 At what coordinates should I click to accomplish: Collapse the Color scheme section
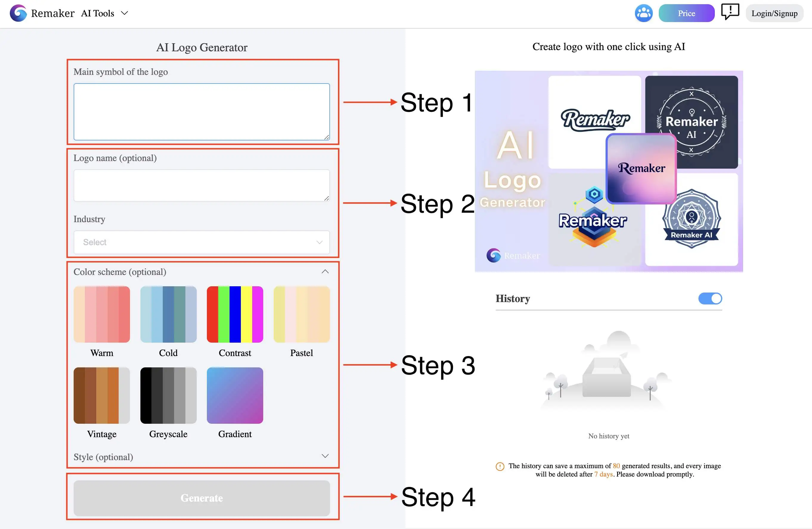pyautogui.click(x=324, y=272)
